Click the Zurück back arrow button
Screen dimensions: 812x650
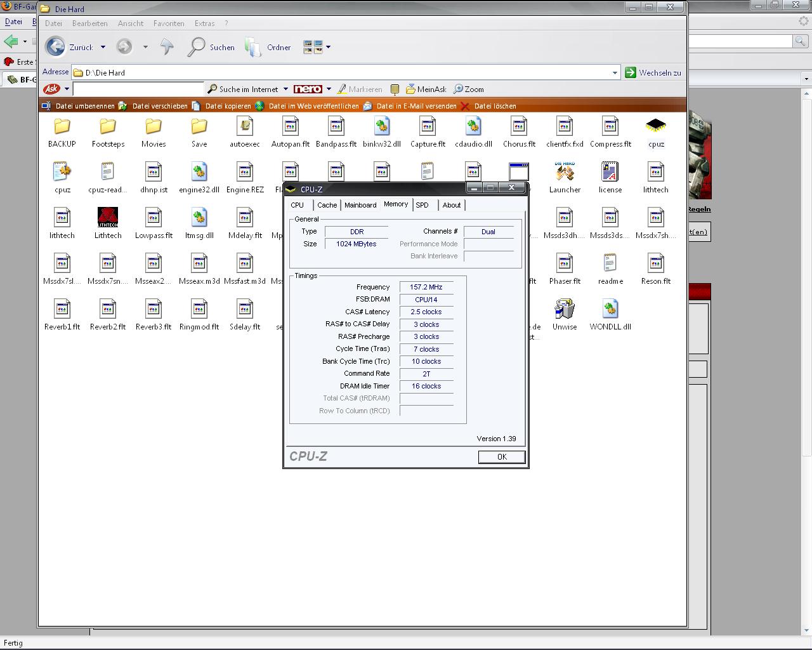(x=56, y=47)
